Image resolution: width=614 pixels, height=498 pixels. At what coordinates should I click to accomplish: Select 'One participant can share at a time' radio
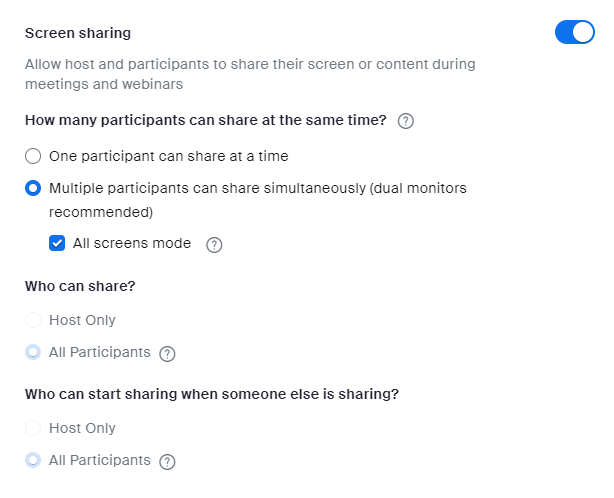coord(34,156)
